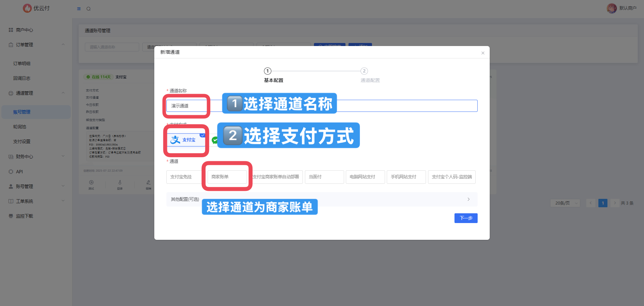This screenshot has height=306, width=644.
Task: Click the 监控下载 icon in sidebar
Action: [x=11, y=216]
